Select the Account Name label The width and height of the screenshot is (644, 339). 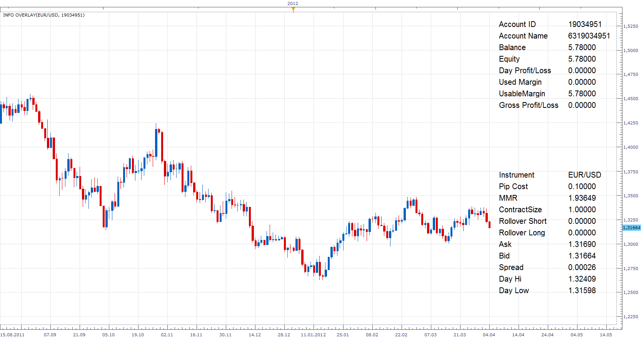(x=523, y=36)
